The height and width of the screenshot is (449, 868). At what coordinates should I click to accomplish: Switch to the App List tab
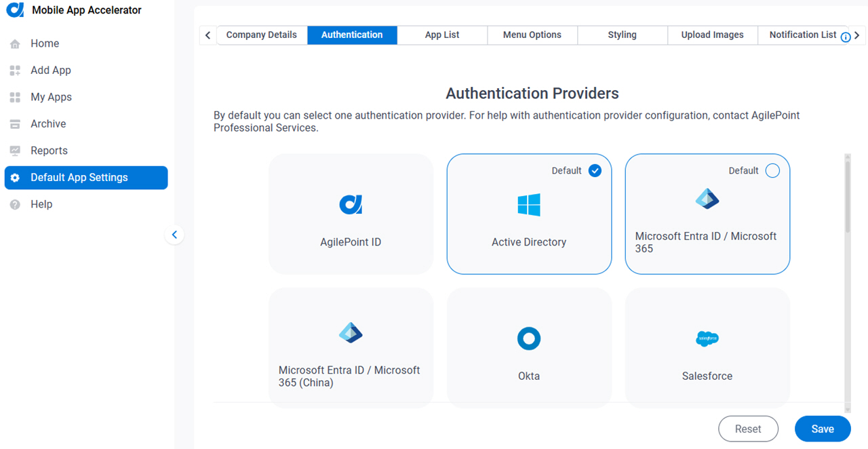(x=442, y=35)
